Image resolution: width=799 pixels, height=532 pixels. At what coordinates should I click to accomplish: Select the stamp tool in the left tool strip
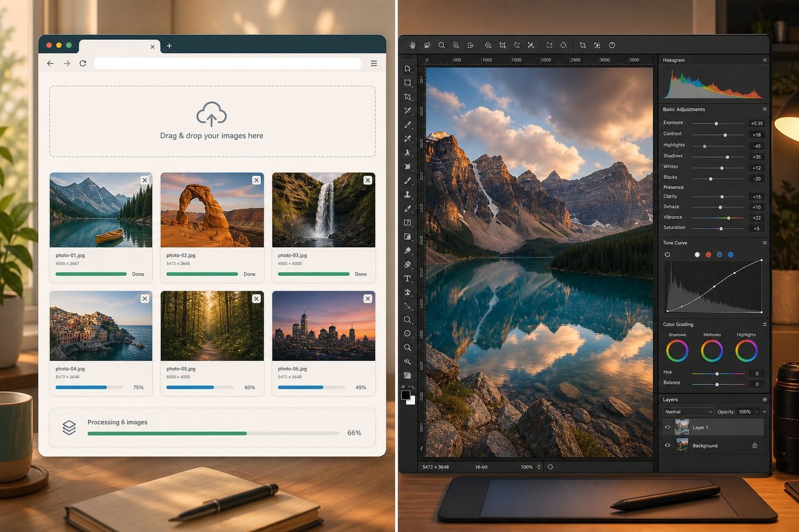(x=408, y=195)
